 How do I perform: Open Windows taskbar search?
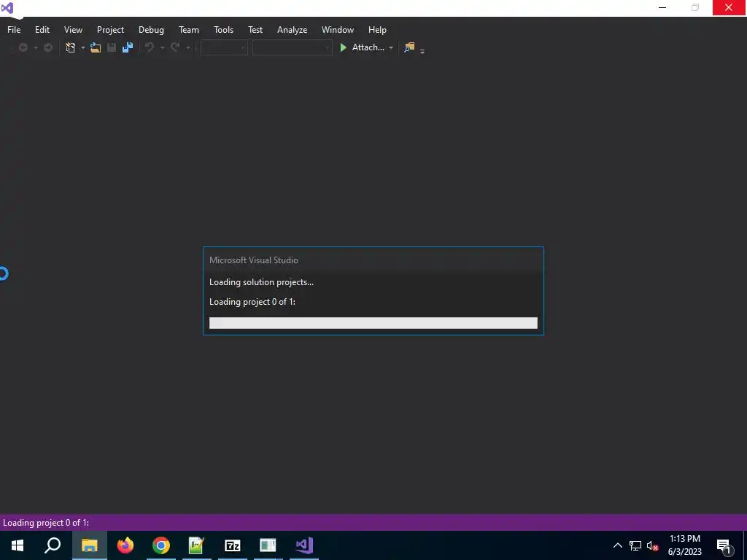click(53, 545)
